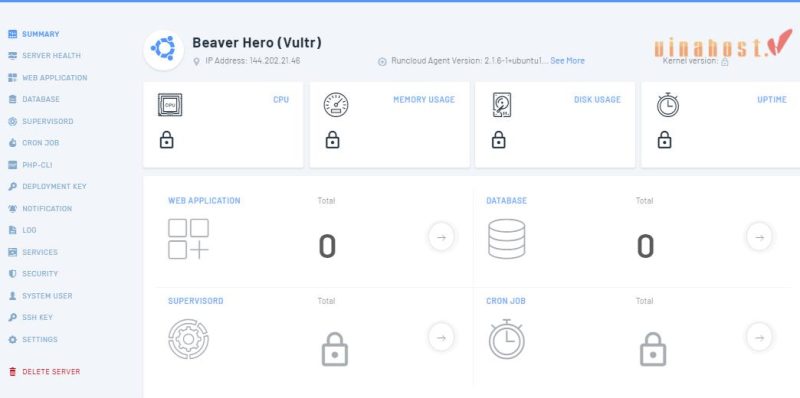800x398 pixels.
Task: Click the Security shield icon
Action: tap(13, 273)
